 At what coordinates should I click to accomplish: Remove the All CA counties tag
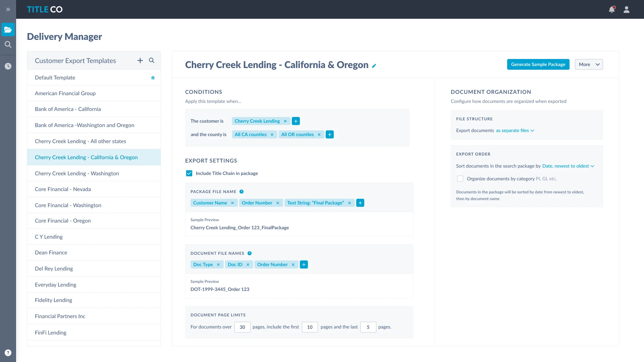pos(272,134)
